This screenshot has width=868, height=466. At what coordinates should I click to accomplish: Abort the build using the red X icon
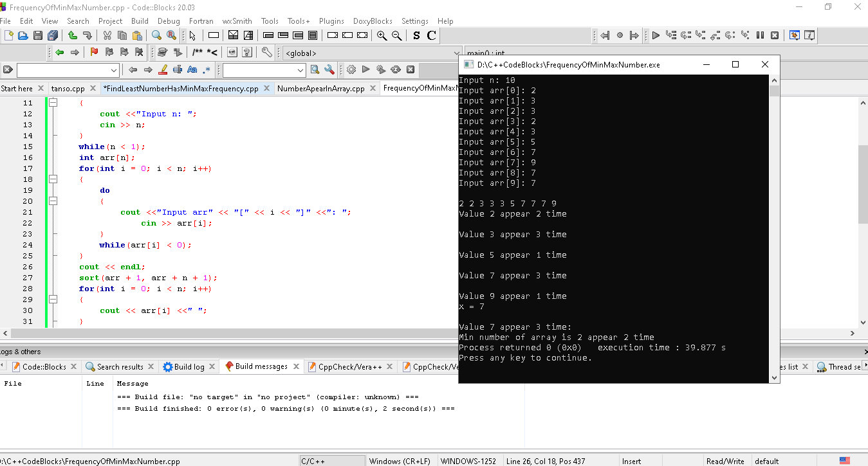411,69
